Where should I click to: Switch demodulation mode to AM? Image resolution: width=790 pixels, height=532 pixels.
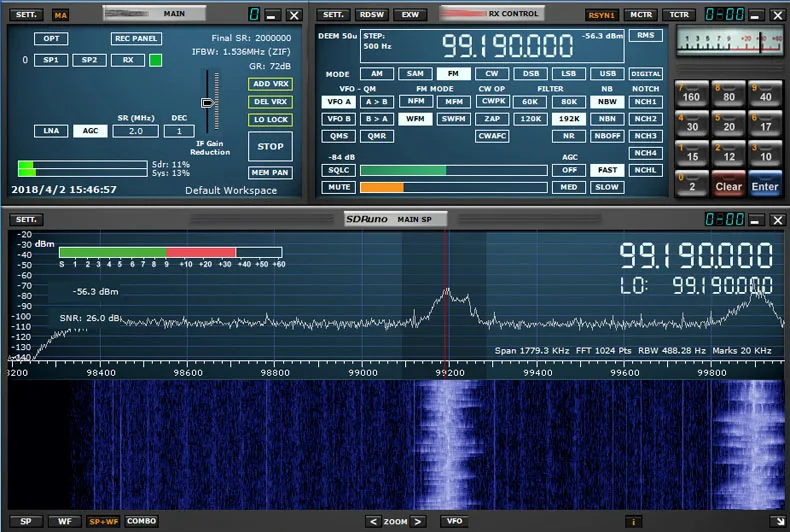click(x=377, y=74)
